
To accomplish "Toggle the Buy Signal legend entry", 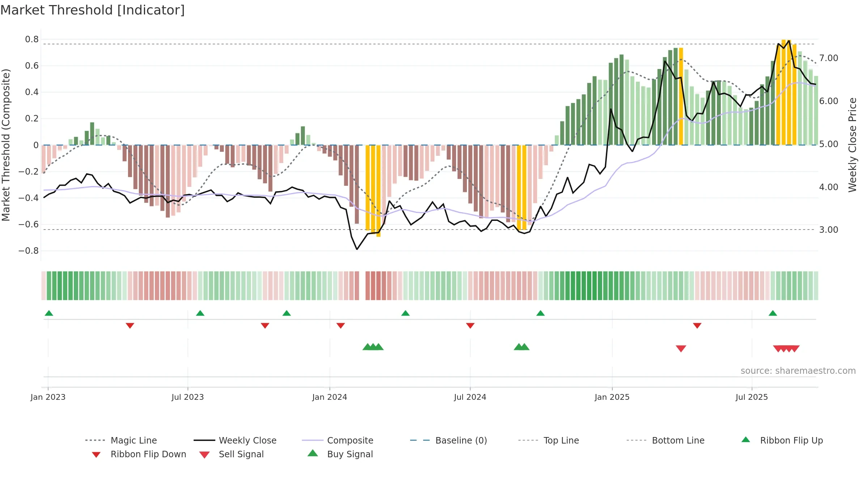I will pyautogui.click(x=340, y=454).
